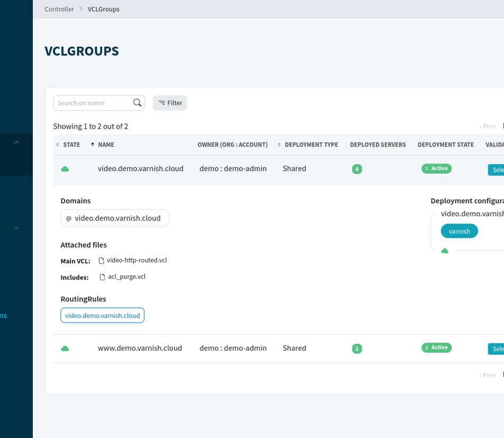Image resolution: width=504 pixels, height=438 pixels.
Task: Click the search magnifier icon
Action: (x=137, y=103)
